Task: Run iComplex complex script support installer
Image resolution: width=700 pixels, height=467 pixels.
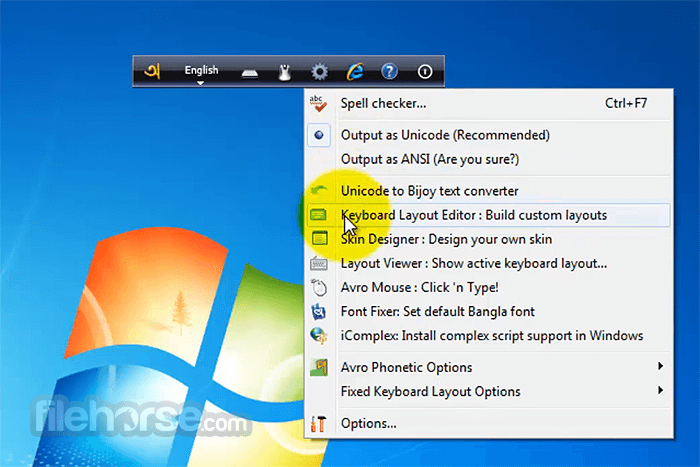Action: point(489,335)
